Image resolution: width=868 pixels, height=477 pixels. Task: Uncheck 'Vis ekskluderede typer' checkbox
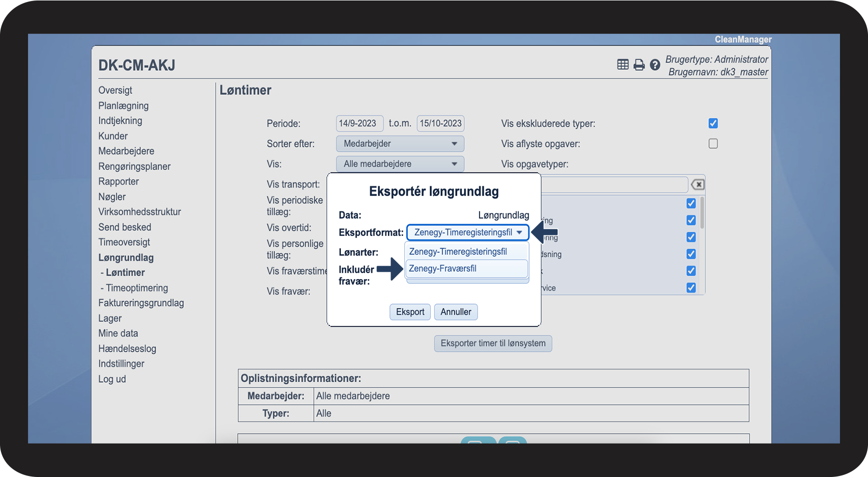pyautogui.click(x=713, y=123)
